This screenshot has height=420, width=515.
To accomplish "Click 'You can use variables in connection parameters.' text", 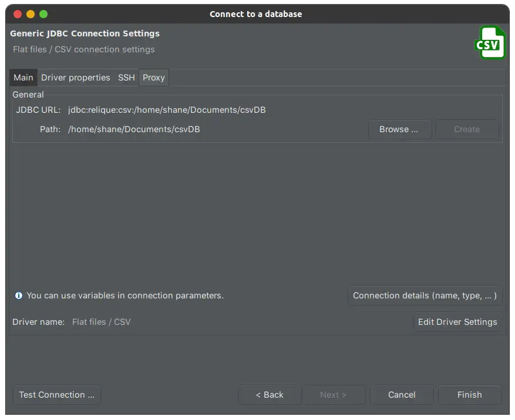I will coord(125,295).
